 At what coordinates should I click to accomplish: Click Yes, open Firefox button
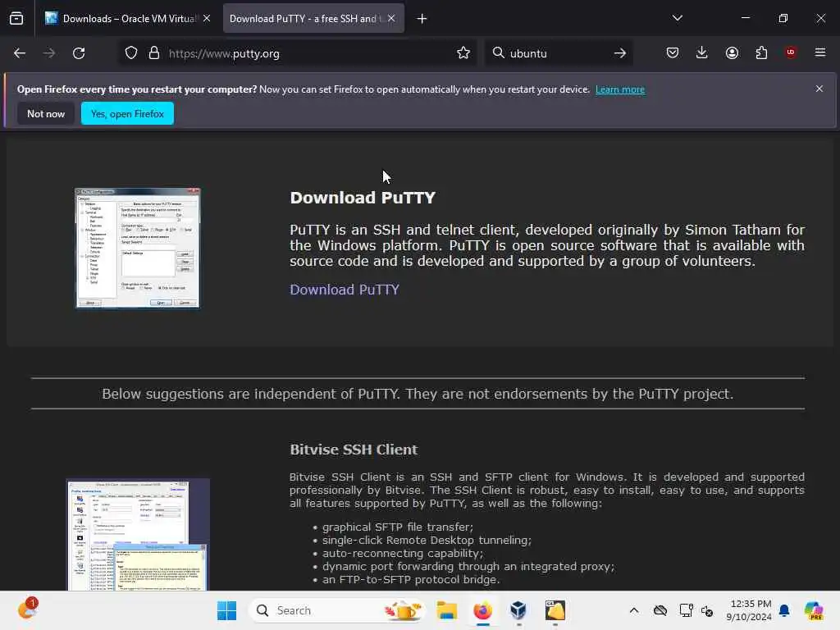tap(127, 113)
